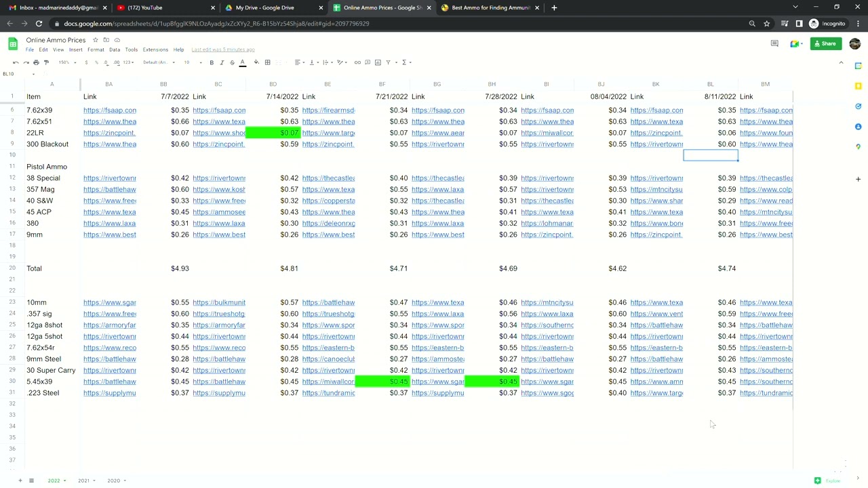Open Google Calendar side panel

point(858,66)
